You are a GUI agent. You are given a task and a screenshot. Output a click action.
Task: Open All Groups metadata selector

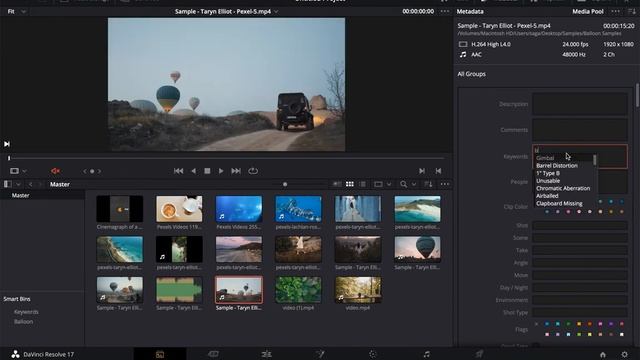coord(471,74)
